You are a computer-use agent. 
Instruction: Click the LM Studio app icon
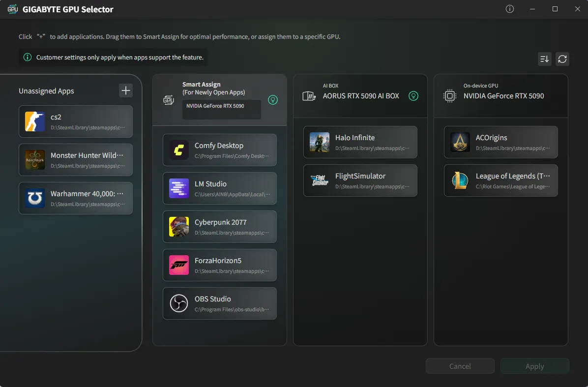click(179, 188)
